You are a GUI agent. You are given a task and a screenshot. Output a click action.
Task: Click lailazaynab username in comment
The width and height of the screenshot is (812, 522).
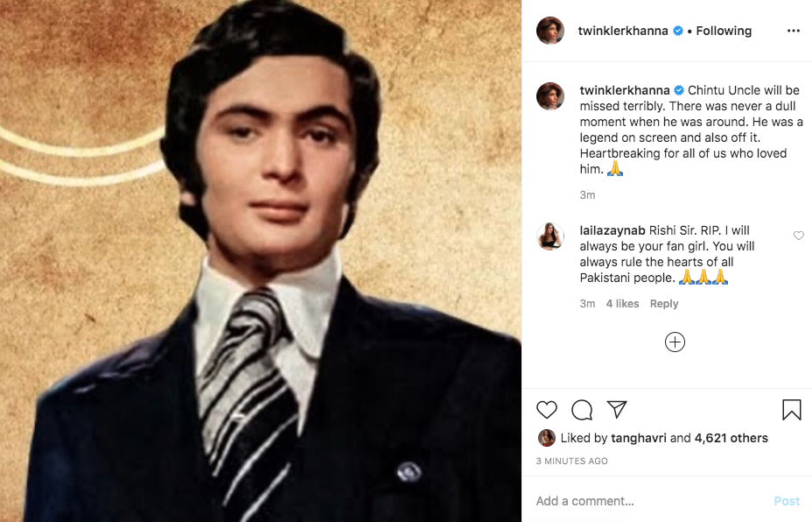point(612,230)
